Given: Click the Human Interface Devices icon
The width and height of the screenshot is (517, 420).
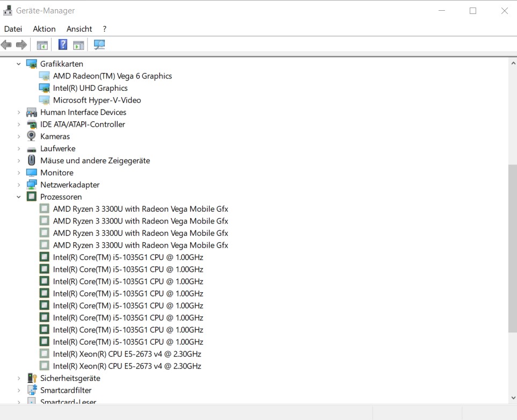Looking at the screenshot, I should pyautogui.click(x=32, y=112).
